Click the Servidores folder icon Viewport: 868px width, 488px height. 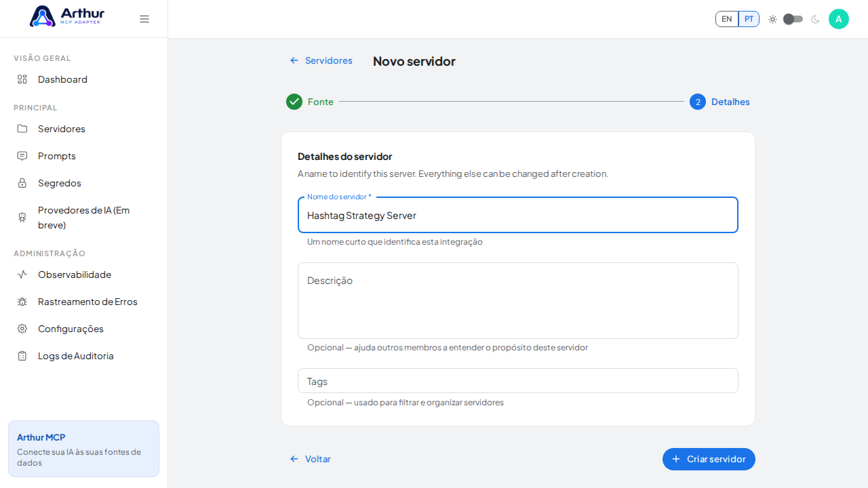(x=22, y=129)
